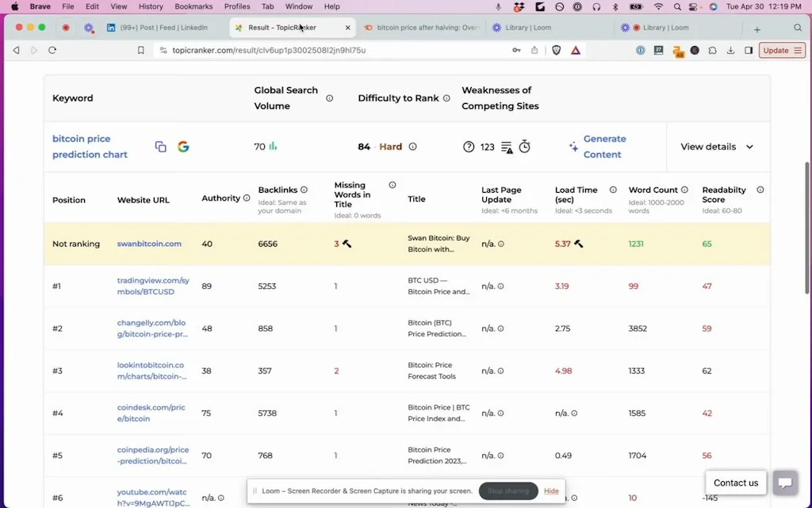
Task: Switch to LinkedIn Feed tab
Action: click(x=163, y=28)
